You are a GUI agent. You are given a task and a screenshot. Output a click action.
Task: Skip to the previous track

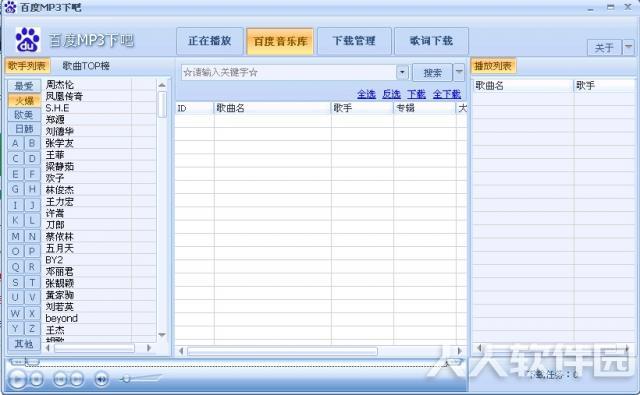click(60, 379)
